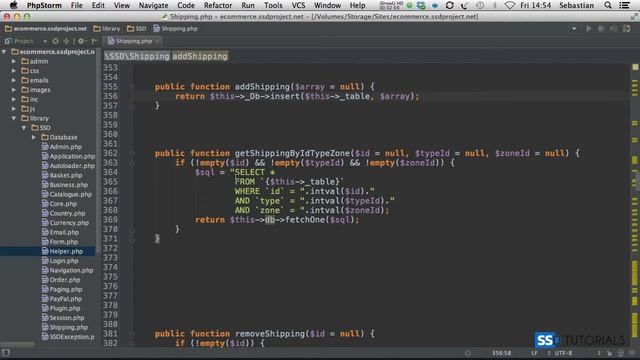Click the yellow inspection indicator atop editor gutter
Screen dimensions: 640x360
click(635, 67)
